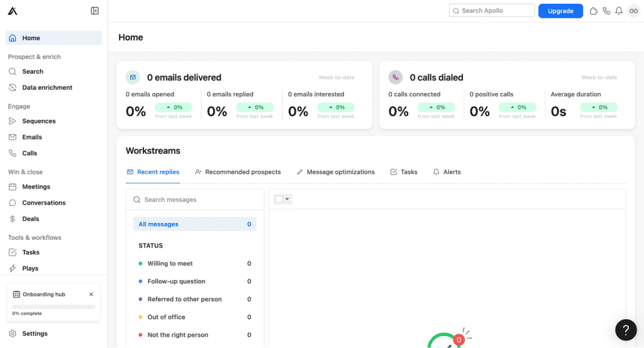This screenshot has width=644, height=348.
Task: Open Sequences text in sidebar
Action: click(39, 121)
